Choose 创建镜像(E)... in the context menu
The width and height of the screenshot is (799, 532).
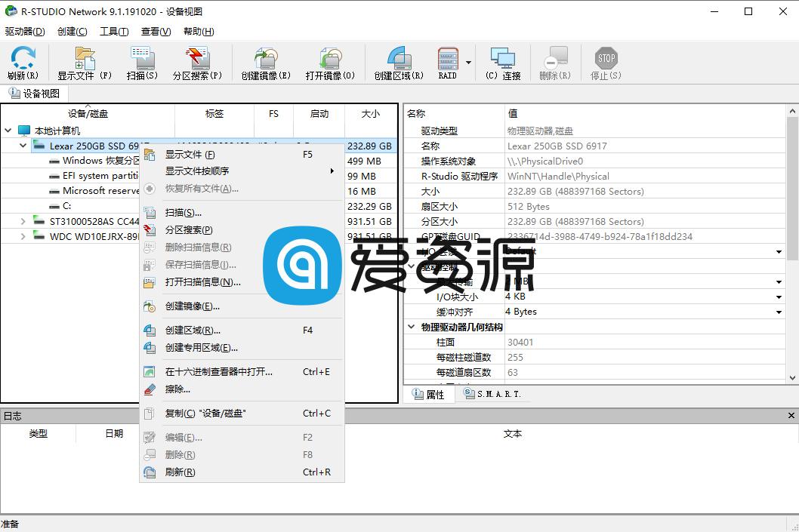pyautogui.click(x=242, y=306)
